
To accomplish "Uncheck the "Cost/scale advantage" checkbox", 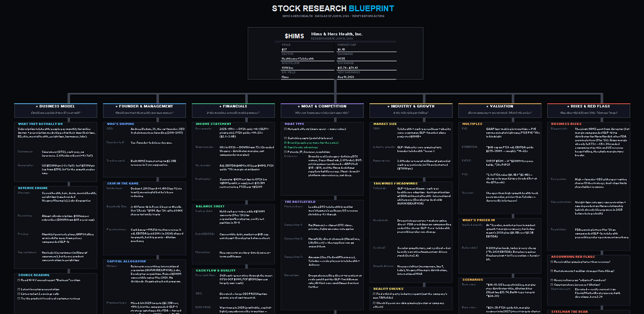I will pos(284,147).
